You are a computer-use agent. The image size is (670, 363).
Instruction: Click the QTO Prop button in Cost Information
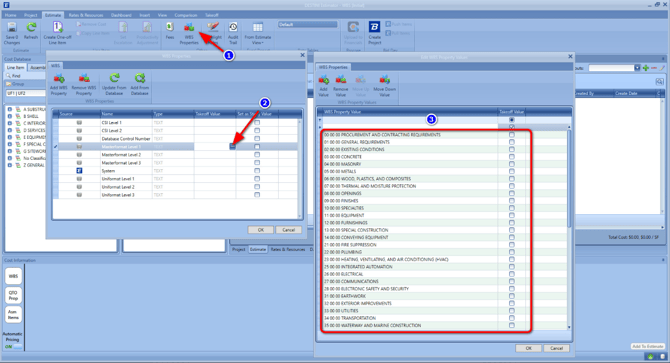tap(13, 295)
